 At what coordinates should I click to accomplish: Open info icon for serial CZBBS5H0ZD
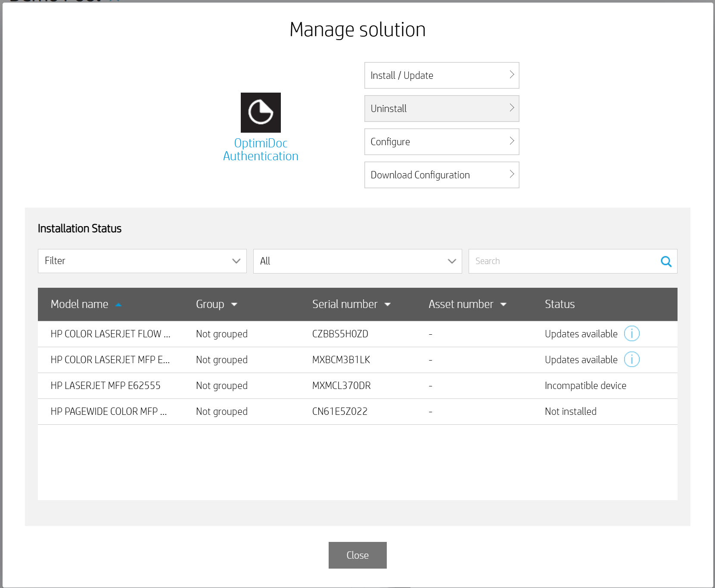pos(631,333)
